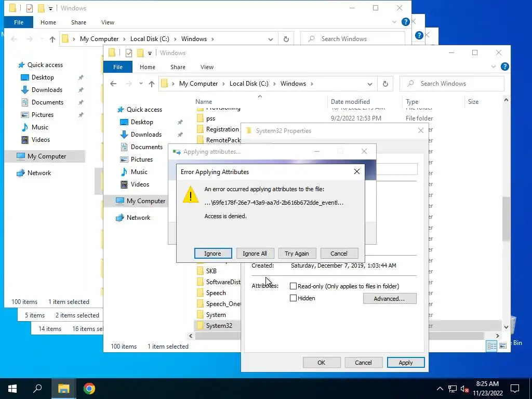
Task: Open Help icon in front explorer window
Action: [505, 66]
